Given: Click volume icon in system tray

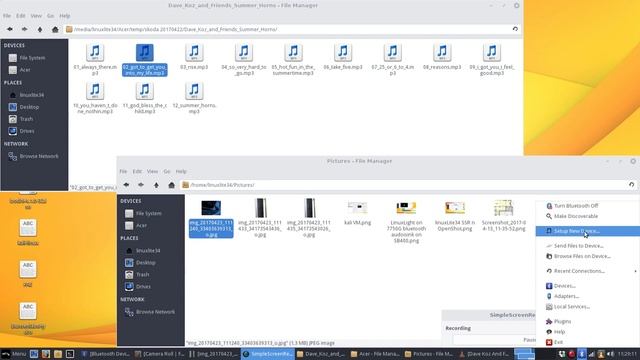Looking at the screenshot, I should (610, 354).
